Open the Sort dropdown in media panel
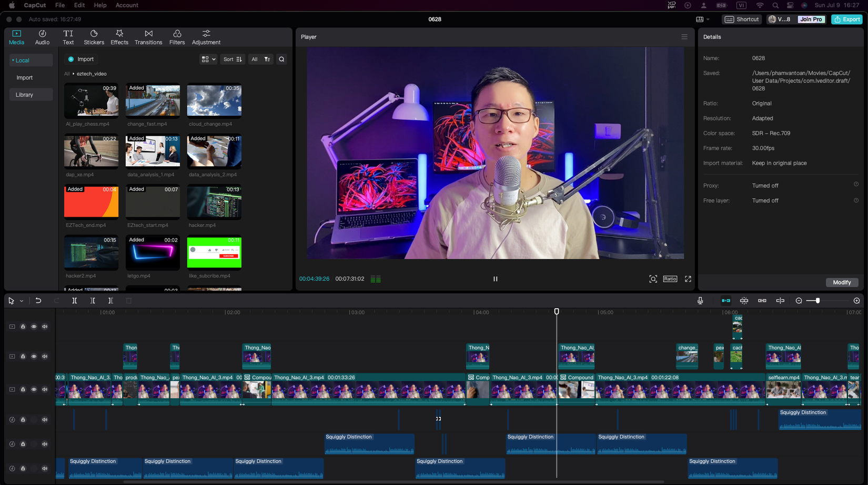The height and width of the screenshot is (485, 868). (232, 59)
